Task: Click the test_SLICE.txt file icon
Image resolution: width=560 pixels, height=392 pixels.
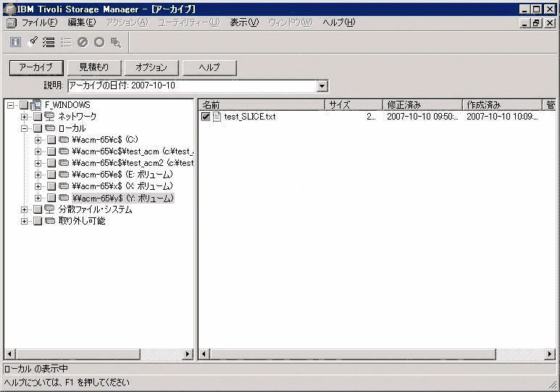Action: click(217, 117)
